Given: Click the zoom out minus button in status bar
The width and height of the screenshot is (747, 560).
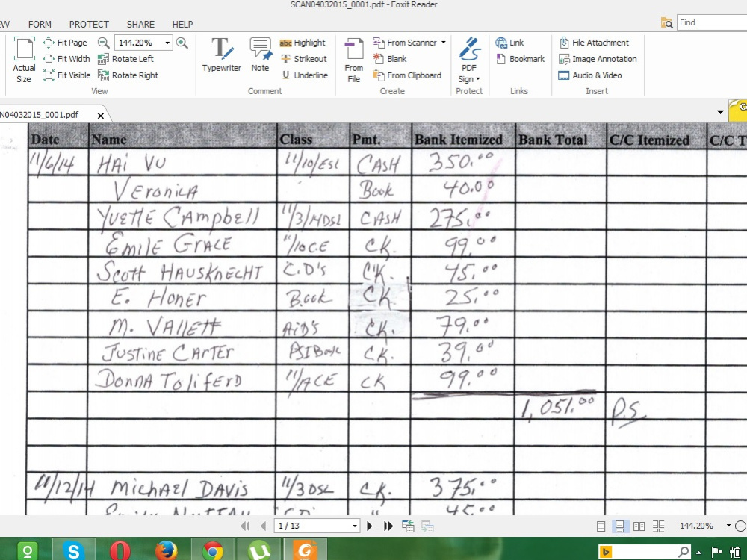Looking at the screenshot, I should [x=740, y=526].
